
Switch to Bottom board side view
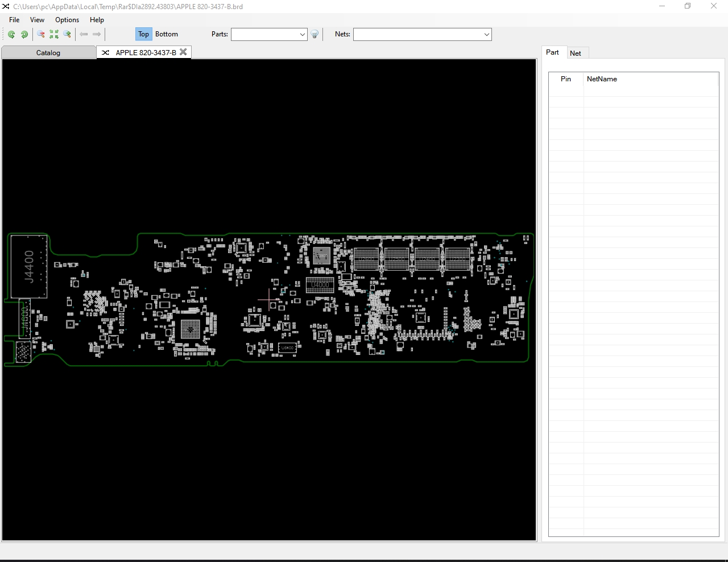point(167,34)
